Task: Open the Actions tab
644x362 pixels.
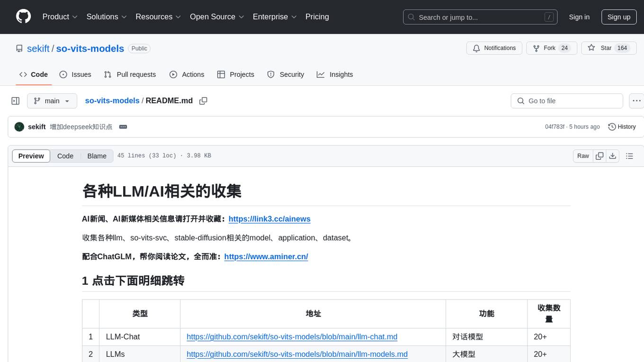Action: [x=187, y=74]
